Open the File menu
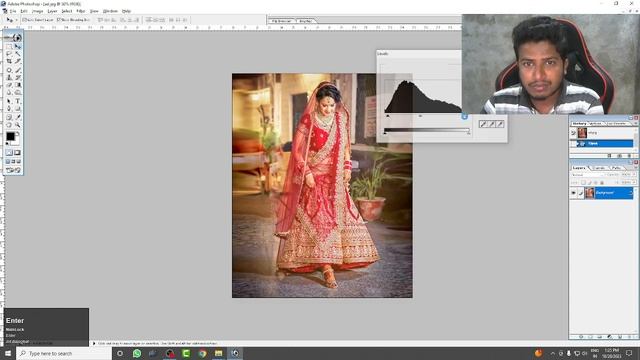Screen dimensions: 640x360 tap(13, 11)
